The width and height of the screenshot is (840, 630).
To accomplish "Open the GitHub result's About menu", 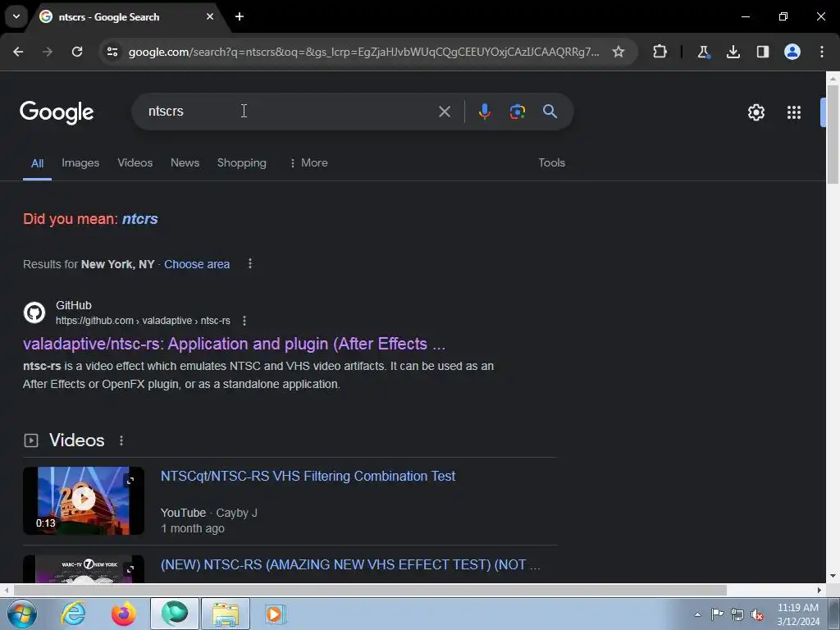I will (244, 321).
